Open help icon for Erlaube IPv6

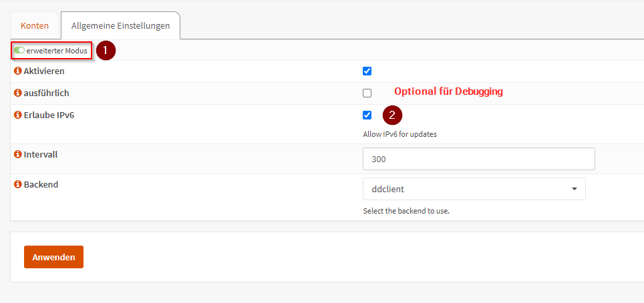(18, 115)
